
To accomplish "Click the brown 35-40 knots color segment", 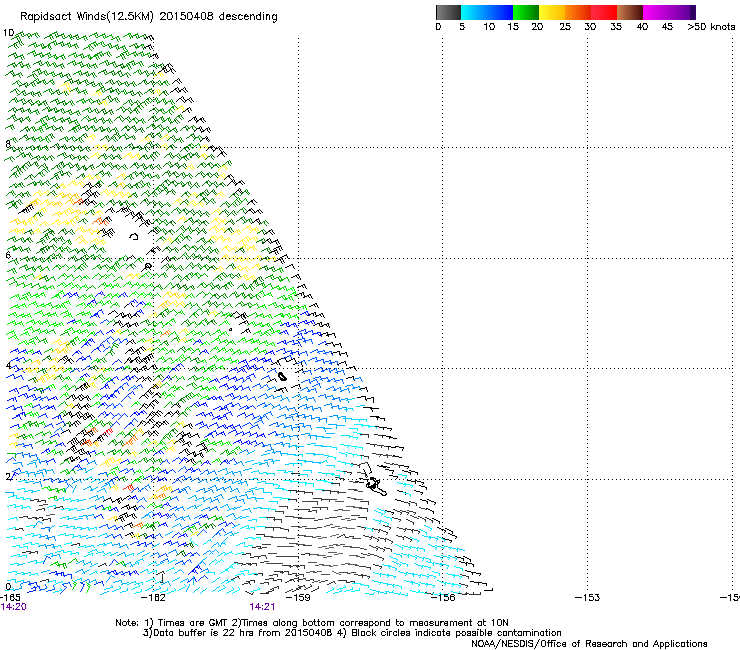I will click(630, 12).
